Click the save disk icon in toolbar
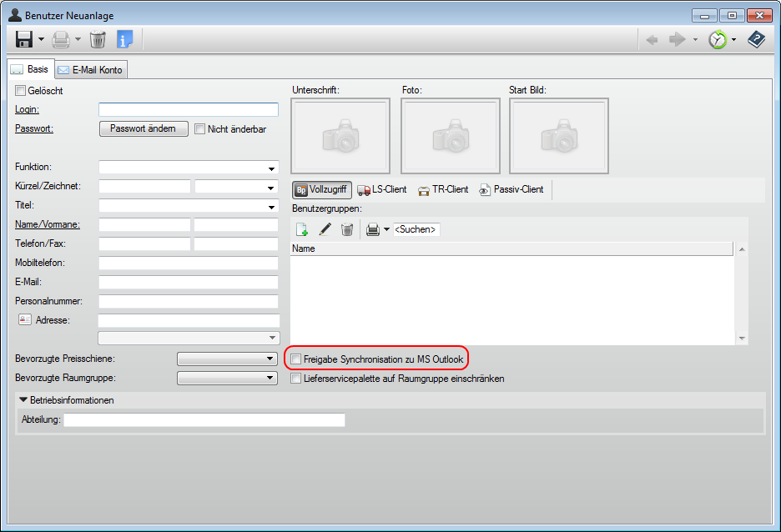The width and height of the screenshot is (781, 532). point(24,39)
